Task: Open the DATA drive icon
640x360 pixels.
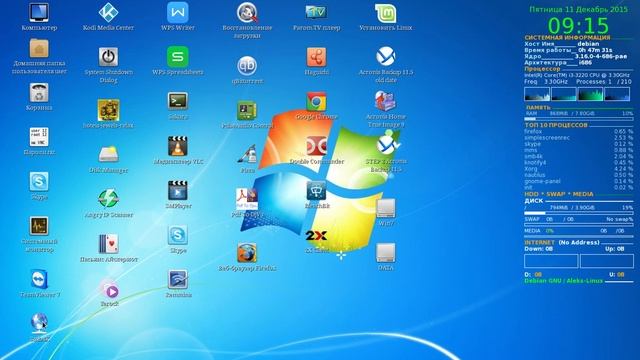Action: [x=386, y=253]
